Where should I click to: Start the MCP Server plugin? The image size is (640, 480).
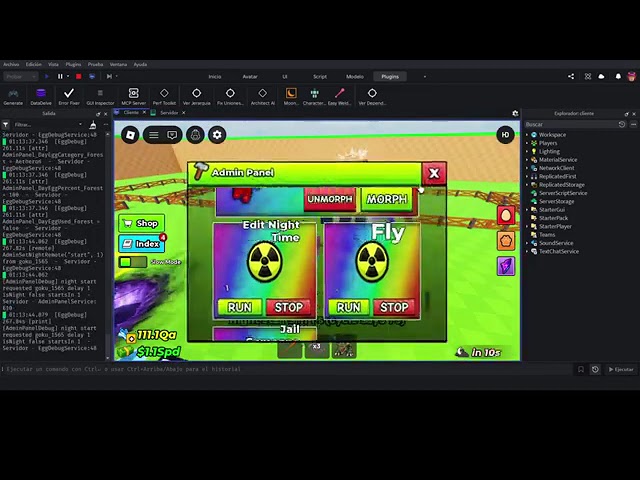click(x=133, y=96)
